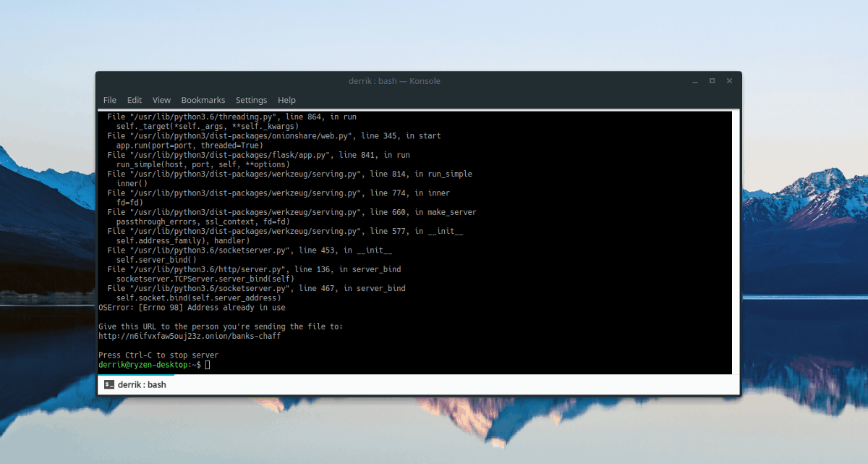Click 'self.address_family), handler)' line
Viewport: 868px width, 464px height.
coord(182,240)
